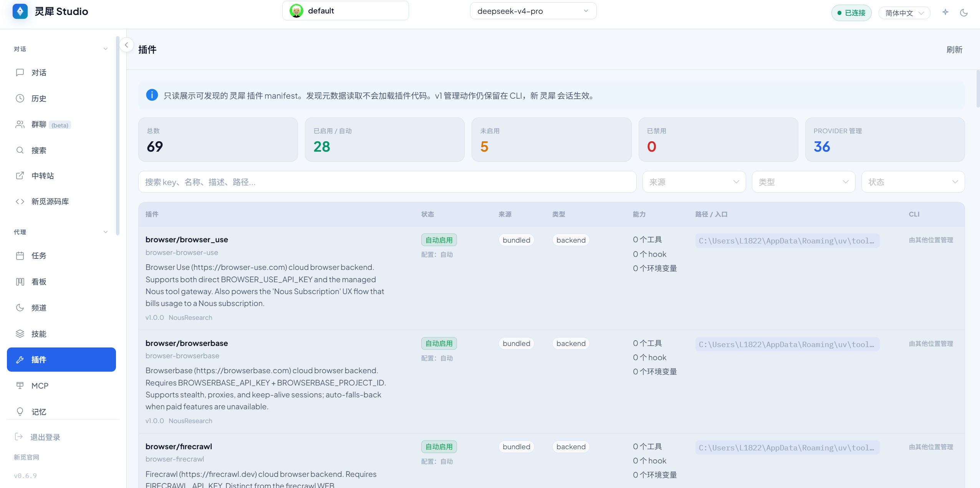
Task: Click 0 个 hook in browser/browserbase row
Action: (649, 357)
